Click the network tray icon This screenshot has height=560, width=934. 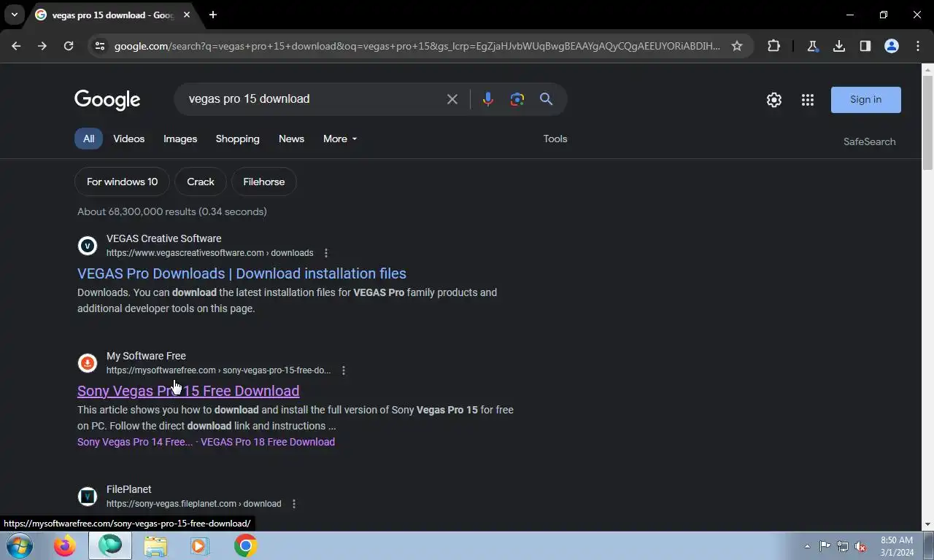(x=843, y=546)
